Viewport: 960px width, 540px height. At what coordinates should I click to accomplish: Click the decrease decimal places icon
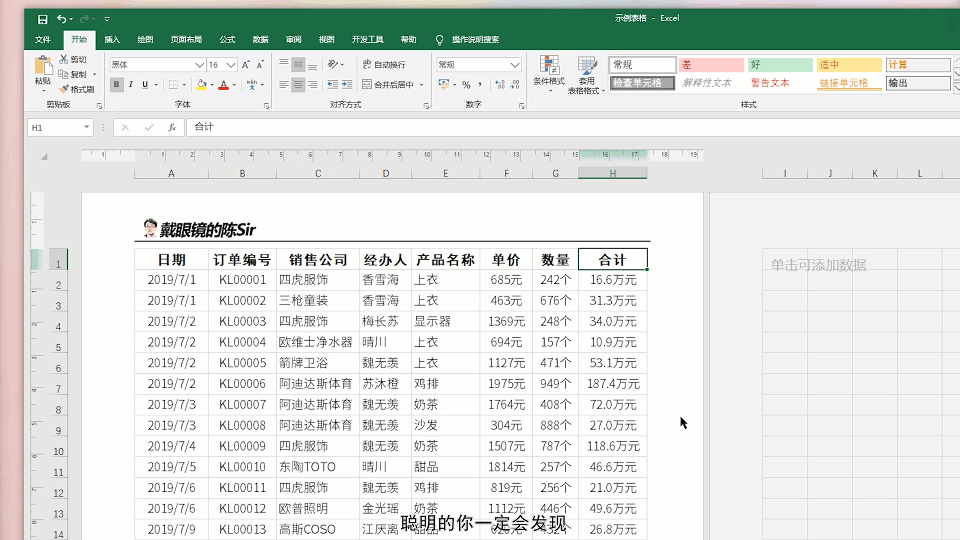(515, 84)
